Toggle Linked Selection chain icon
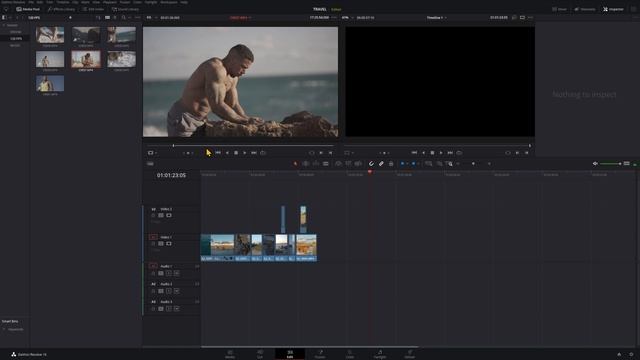Screen dimensions: 640x360 click(381, 164)
